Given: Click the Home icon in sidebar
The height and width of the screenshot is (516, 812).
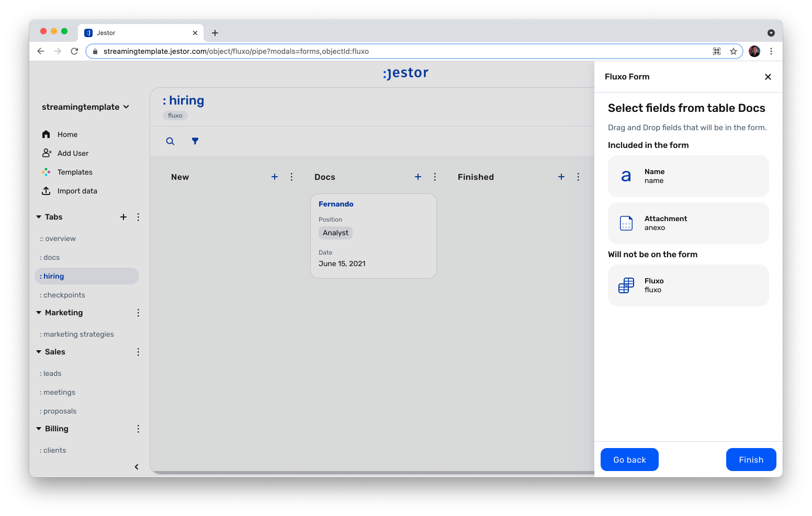Looking at the screenshot, I should [x=46, y=134].
